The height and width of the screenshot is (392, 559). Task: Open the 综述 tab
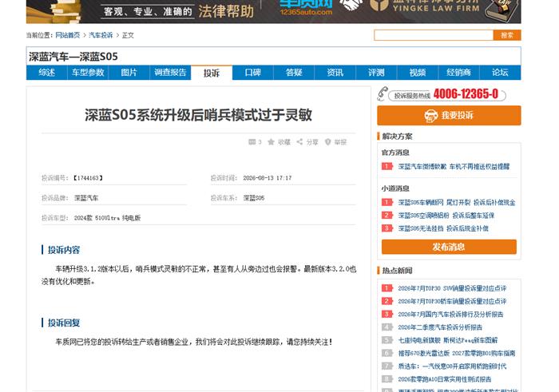pyautogui.click(x=46, y=73)
